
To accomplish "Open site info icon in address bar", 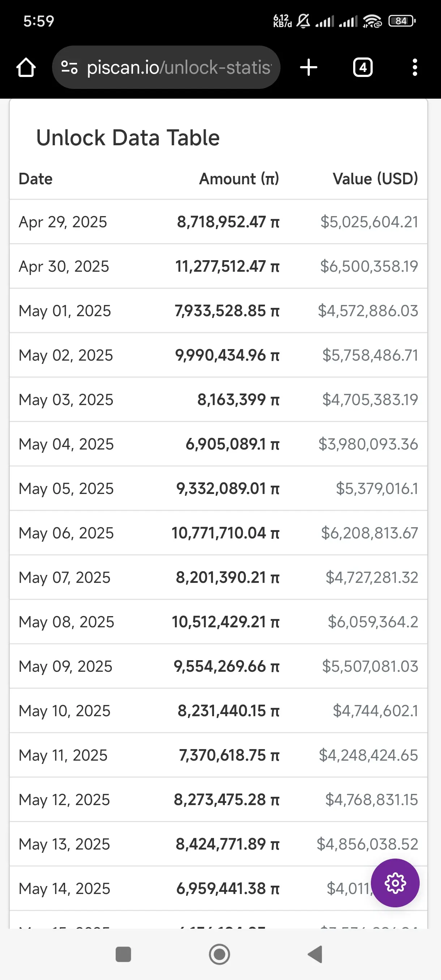I will [69, 67].
